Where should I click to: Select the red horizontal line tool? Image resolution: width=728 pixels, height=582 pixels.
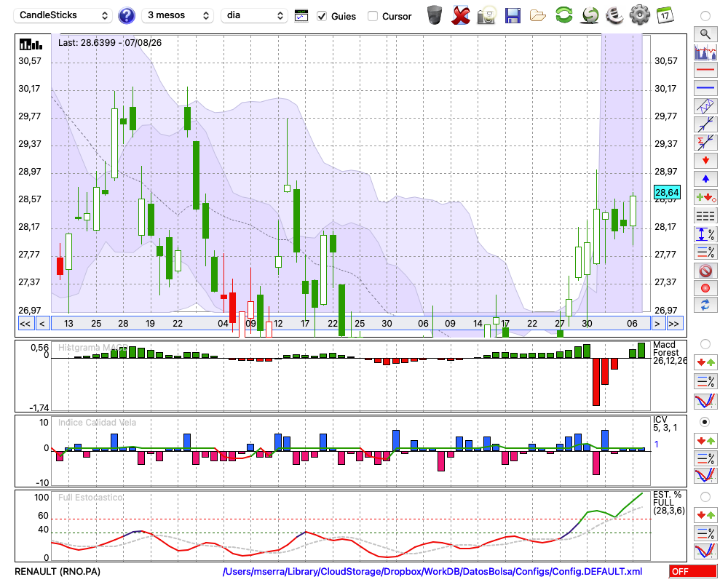click(705, 70)
